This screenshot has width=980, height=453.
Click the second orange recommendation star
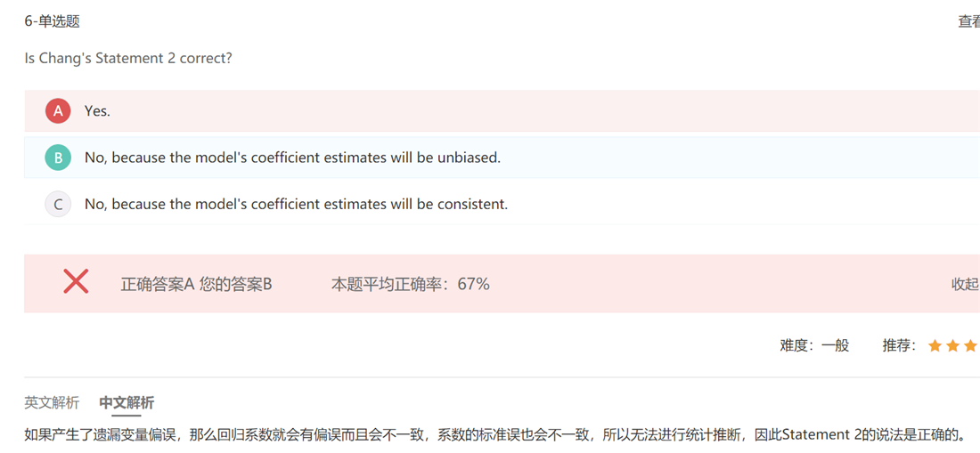(x=952, y=345)
